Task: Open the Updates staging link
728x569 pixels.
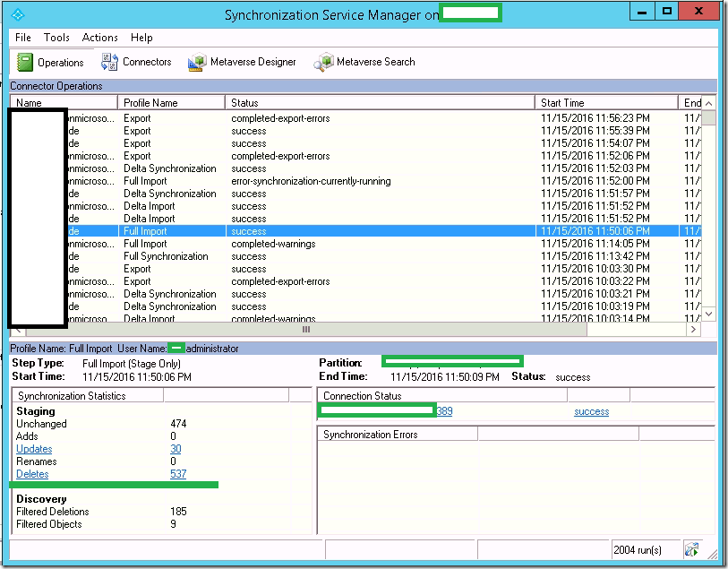Action: tap(34, 449)
